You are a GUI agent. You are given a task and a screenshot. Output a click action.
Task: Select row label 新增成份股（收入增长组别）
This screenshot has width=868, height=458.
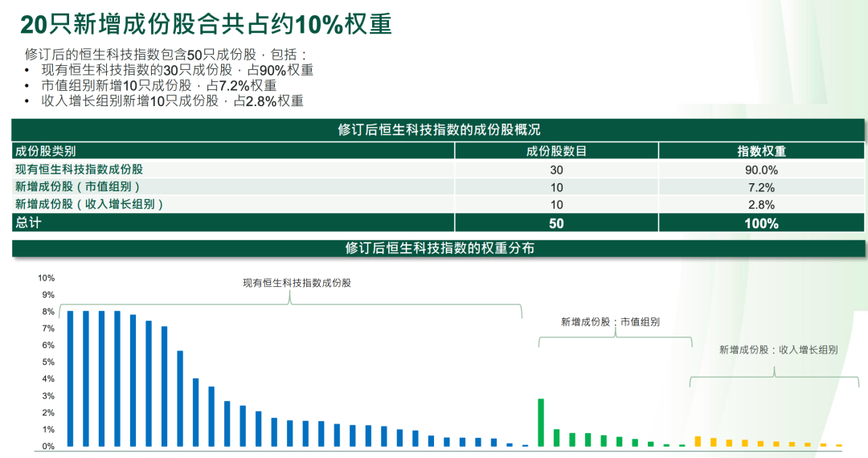pos(90,204)
